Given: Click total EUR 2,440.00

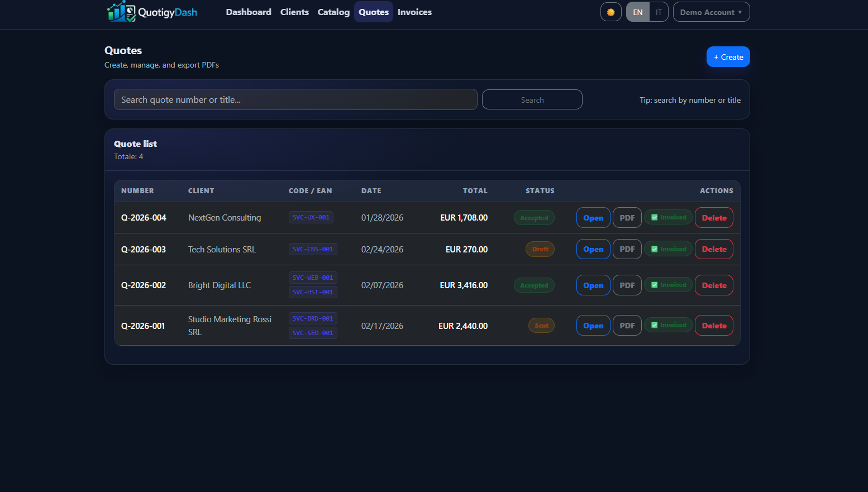Looking at the screenshot, I should pyautogui.click(x=463, y=326).
